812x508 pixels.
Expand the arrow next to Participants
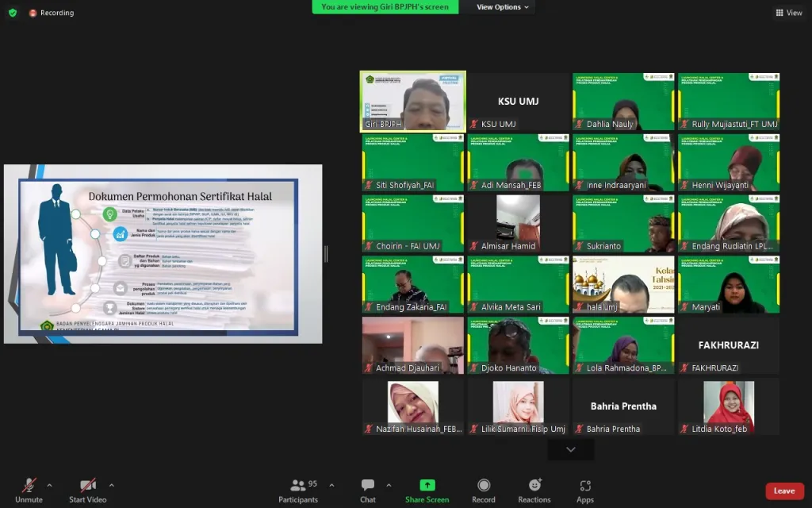[x=331, y=485]
